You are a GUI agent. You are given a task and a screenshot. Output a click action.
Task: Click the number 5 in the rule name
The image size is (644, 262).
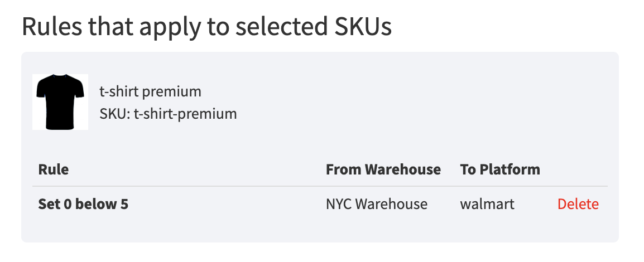[x=124, y=204]
